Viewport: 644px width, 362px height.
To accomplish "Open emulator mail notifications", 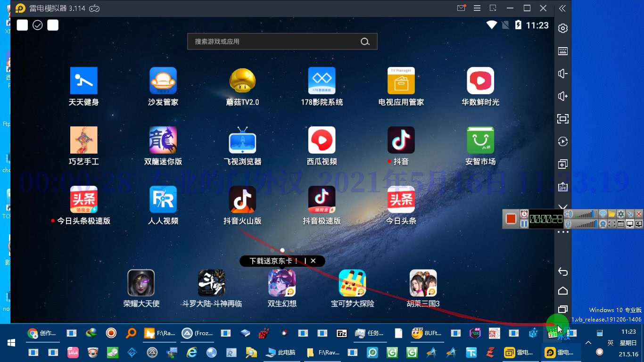I will (462, 8).
